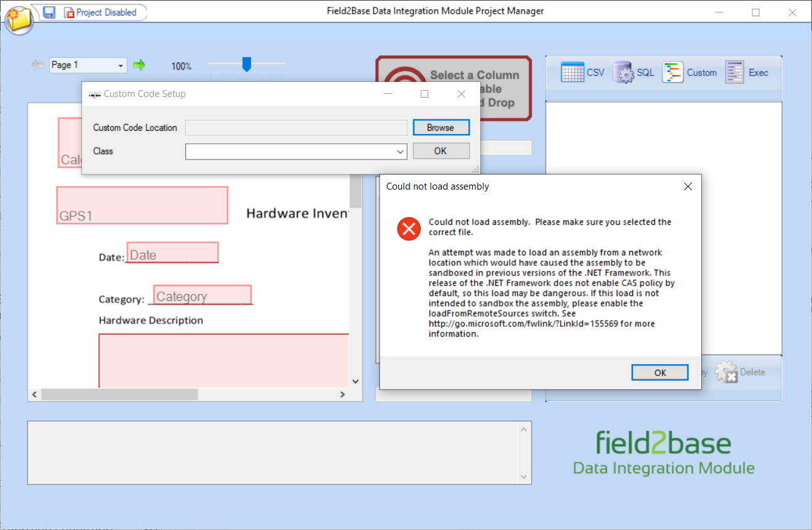Go to the previous page with the gray arrow
Image resolution: width=812 pixels, height=530 pixels.
[38, 64]
